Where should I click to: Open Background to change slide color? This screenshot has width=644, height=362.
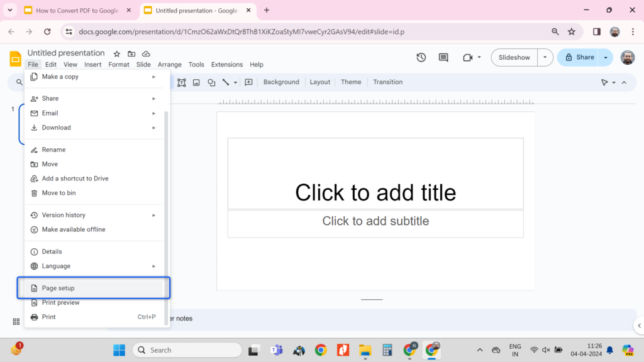tap(281, 82)
